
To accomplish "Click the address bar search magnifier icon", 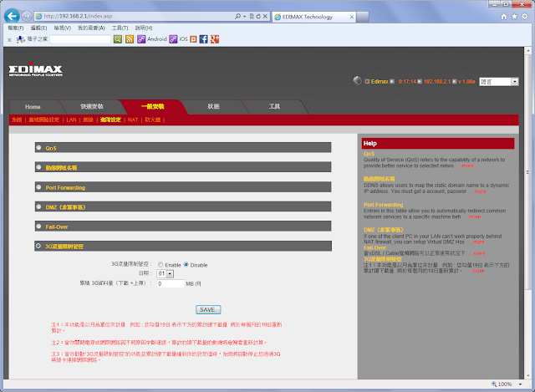I will [x=237, y=16].
